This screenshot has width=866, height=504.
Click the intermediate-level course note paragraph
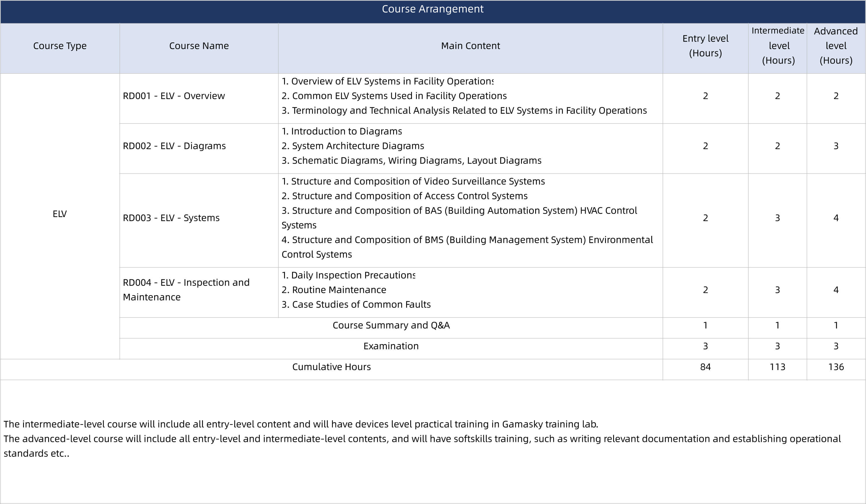pos(301,424)
